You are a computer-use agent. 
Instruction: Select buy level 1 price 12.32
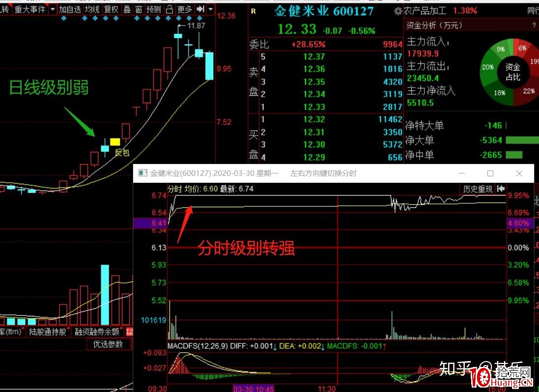[314, 119]
